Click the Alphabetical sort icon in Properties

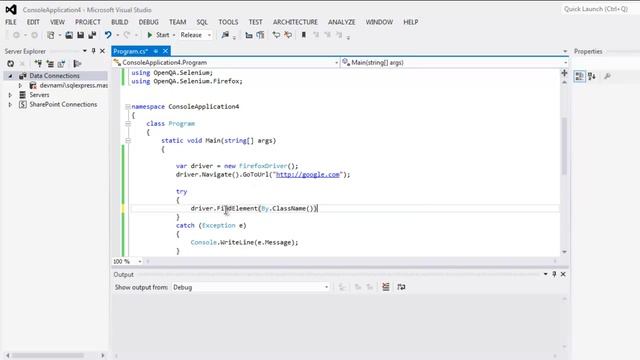592,76
